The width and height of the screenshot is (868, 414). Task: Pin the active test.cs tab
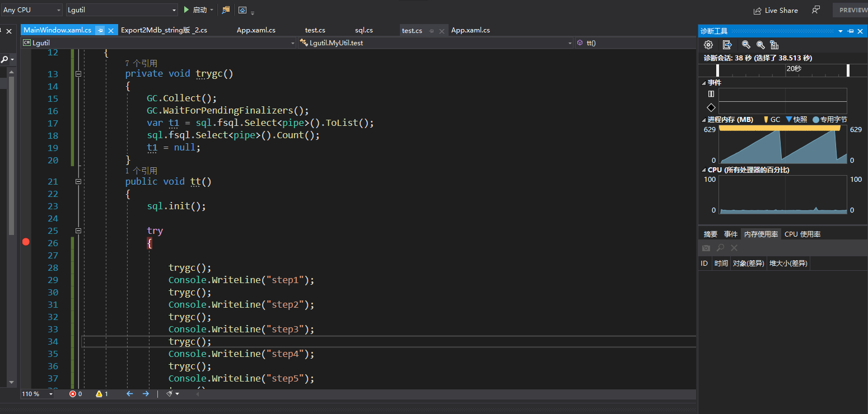(431, 31)
